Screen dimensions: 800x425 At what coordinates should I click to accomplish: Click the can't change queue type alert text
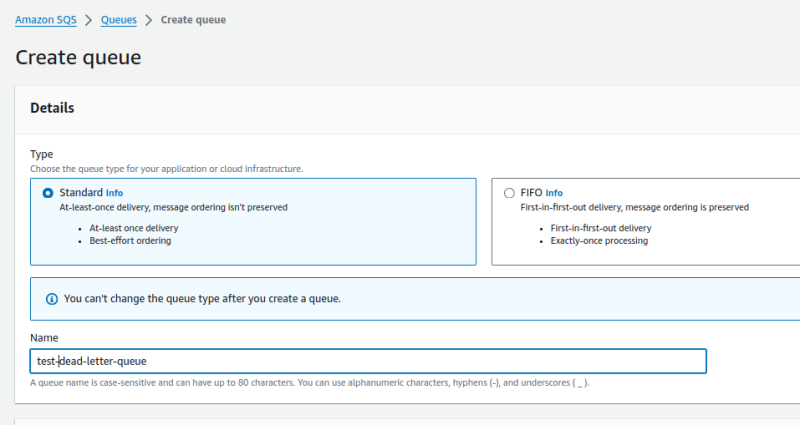coord(202,298)
